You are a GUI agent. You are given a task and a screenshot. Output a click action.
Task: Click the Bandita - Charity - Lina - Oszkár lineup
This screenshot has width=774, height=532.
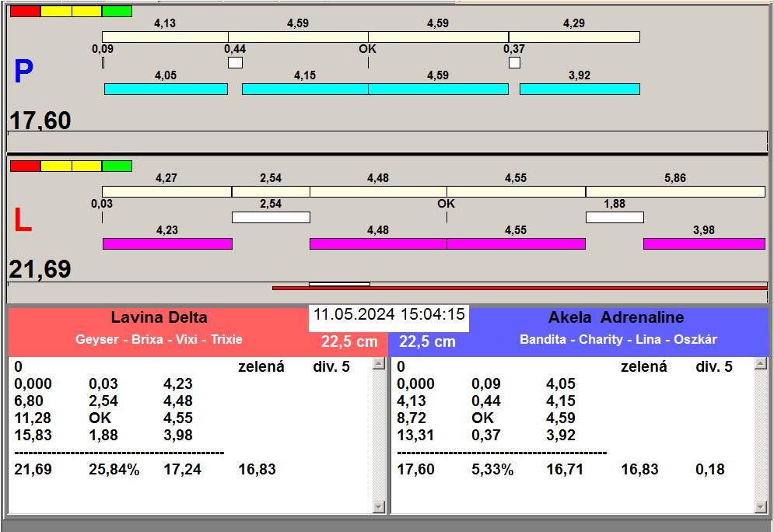[618, 340]
